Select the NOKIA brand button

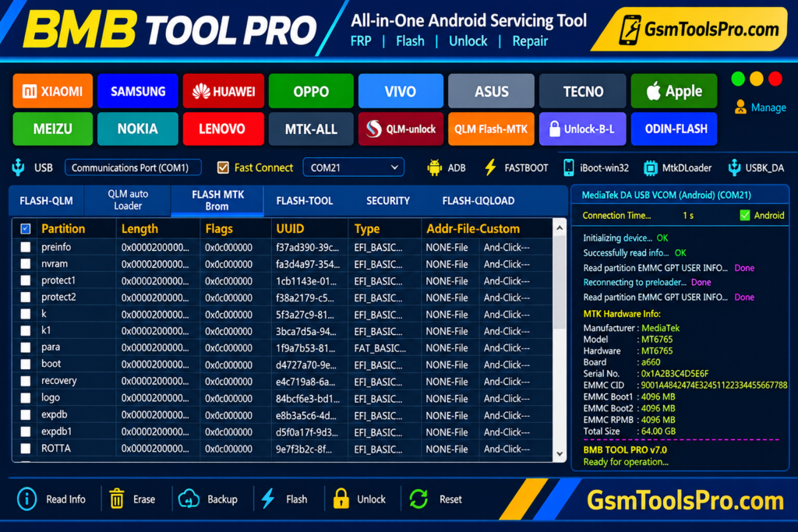click(137, 129)
